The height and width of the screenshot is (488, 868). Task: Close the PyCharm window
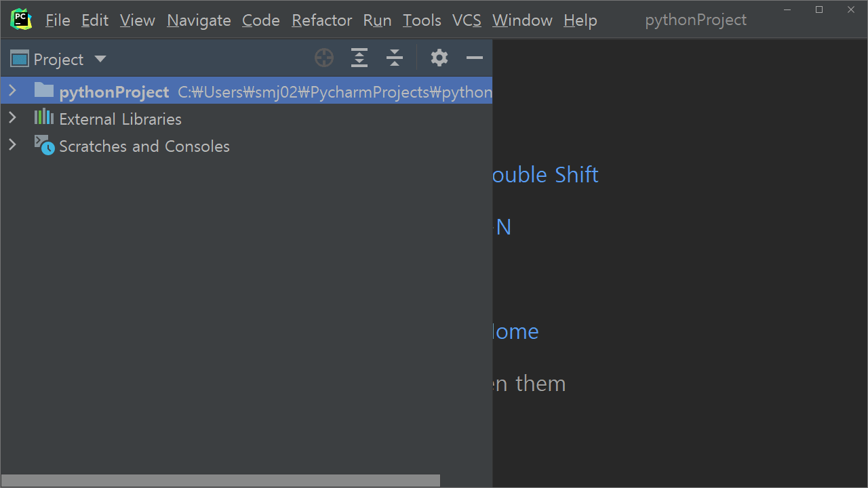[x=851, y=9]
